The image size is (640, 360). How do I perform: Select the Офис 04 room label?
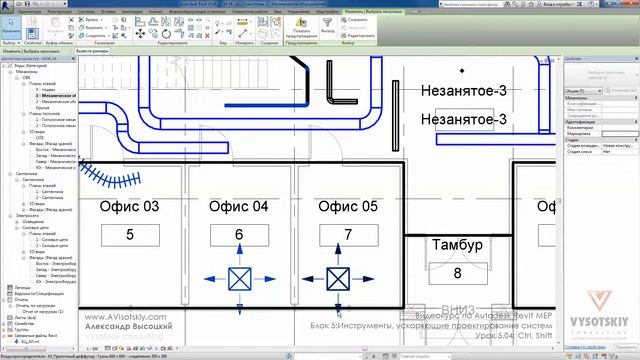click(x=239, y=207)
